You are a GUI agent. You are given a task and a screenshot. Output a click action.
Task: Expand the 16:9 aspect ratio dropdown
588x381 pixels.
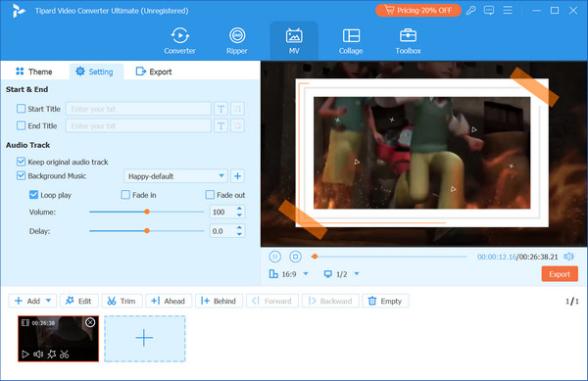coord(306,274)
